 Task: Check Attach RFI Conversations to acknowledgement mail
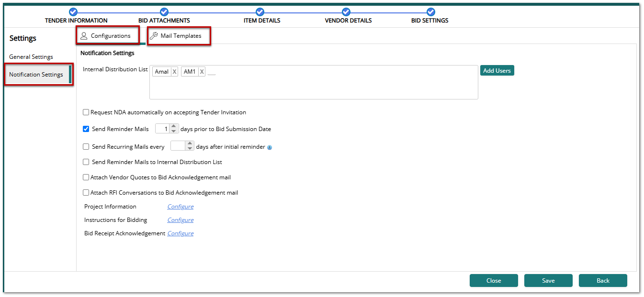(x=86, y=193)
